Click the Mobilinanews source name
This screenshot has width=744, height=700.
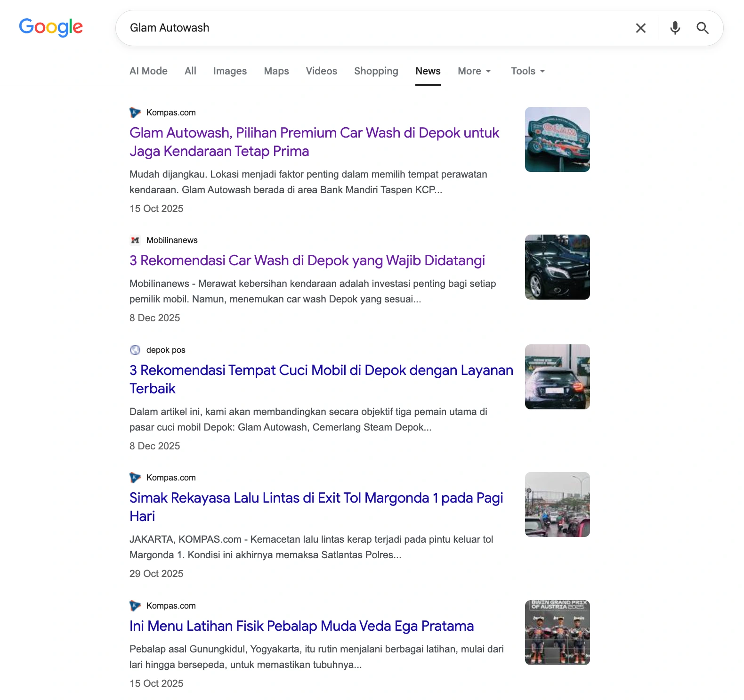pos(172,240)
